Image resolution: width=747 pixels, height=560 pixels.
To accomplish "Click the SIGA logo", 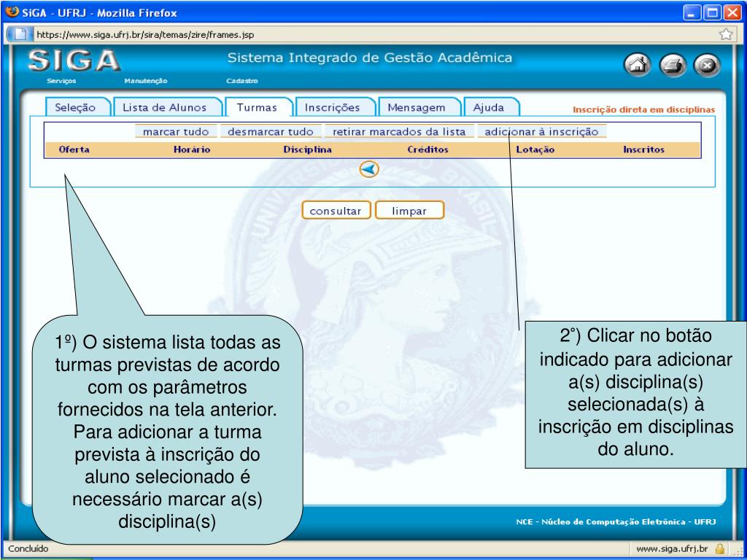I will point(74,61).
